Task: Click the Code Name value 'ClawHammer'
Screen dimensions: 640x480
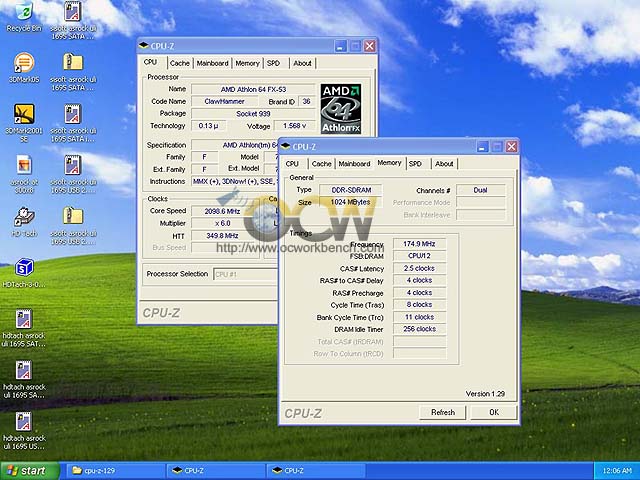Action: click(x=224, y=101)
